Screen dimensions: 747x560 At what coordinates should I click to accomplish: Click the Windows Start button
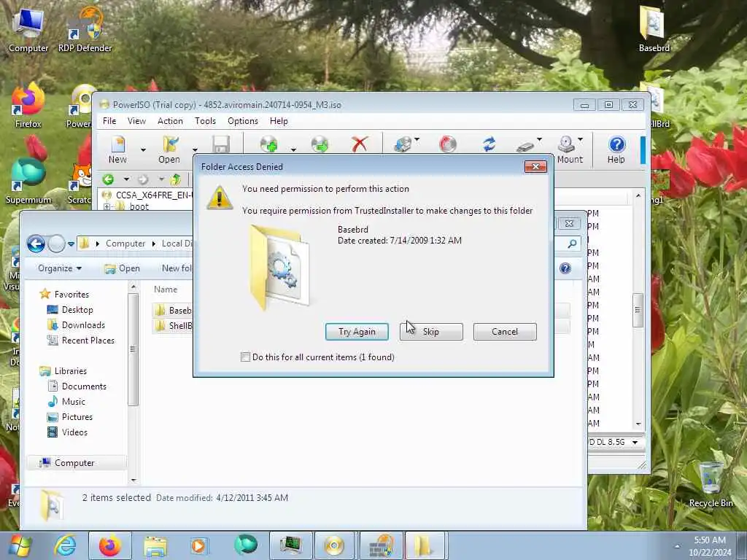pos(20,545)
